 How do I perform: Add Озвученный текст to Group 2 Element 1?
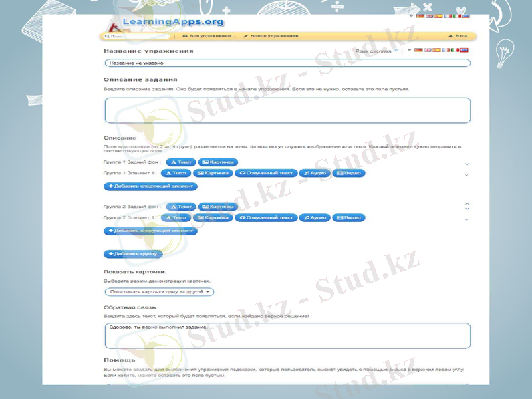coord(265,217)
